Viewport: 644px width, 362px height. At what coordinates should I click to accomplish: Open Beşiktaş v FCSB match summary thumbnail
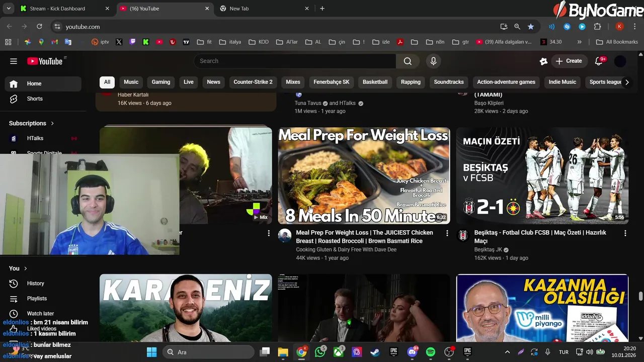[x=542, y=175]
